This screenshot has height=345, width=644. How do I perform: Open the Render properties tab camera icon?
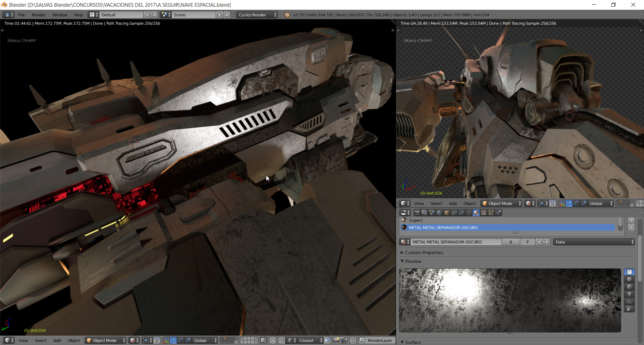(417, 213)
